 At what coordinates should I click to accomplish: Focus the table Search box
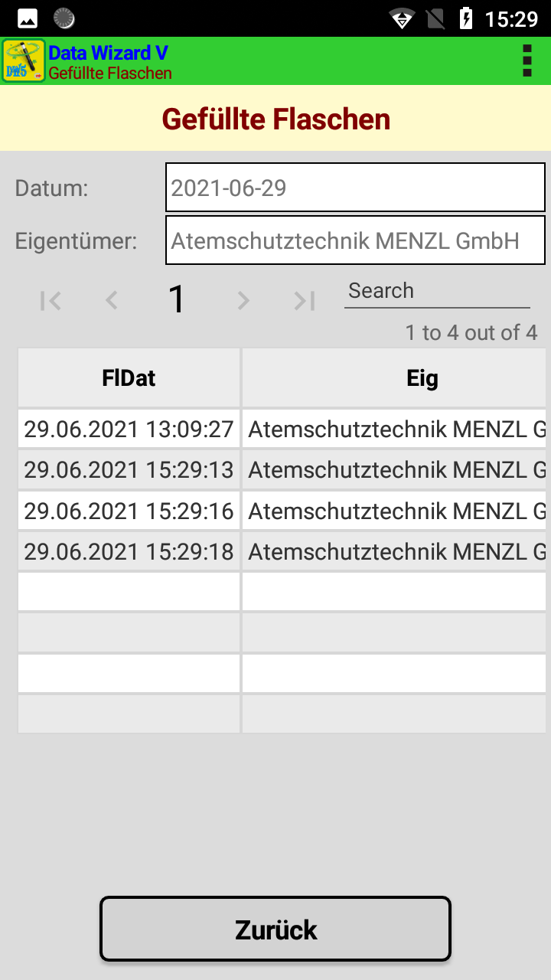click(436, 292)
